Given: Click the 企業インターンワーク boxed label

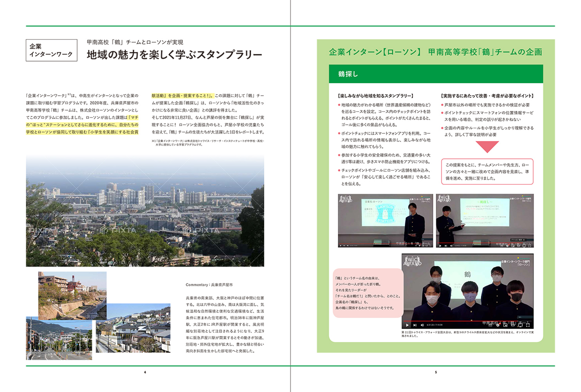Looking at the screenshot, I should [51, 50].
